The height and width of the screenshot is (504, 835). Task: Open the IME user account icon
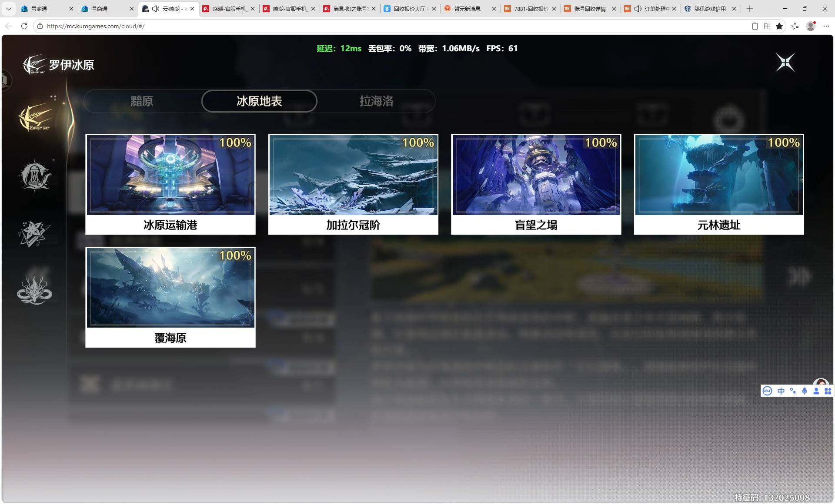816,391
